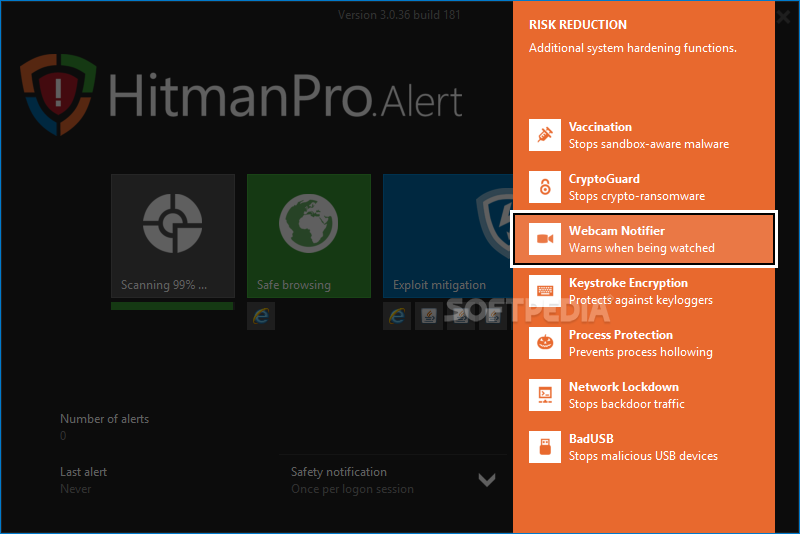Select the Process Protection label text
The image size is (800, 534).
[621, 335]
